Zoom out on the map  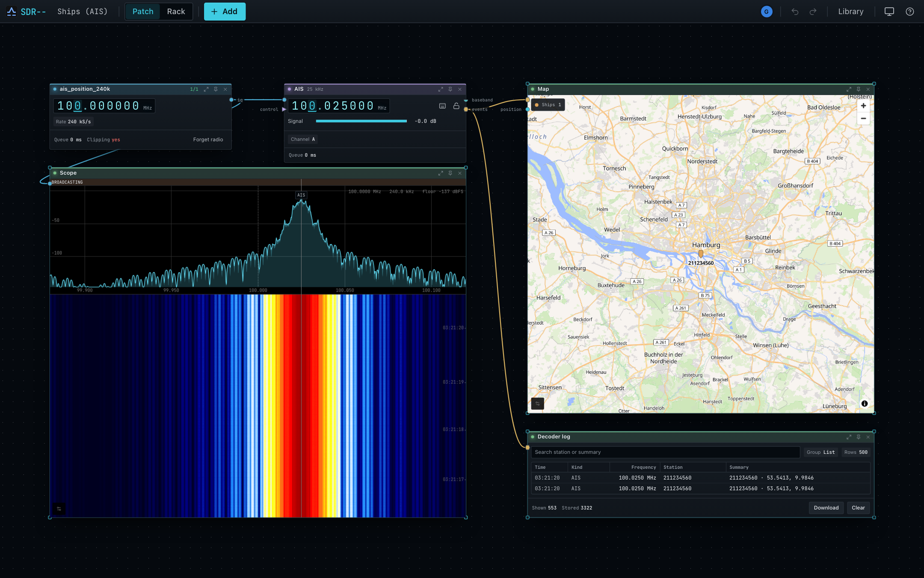pos(863,119)
